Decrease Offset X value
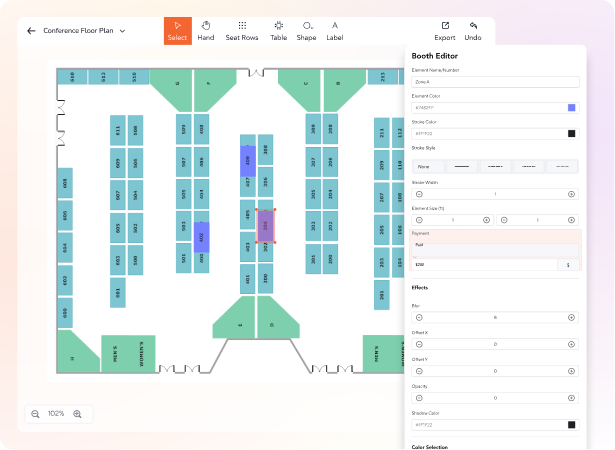 (x=419, y=344)
